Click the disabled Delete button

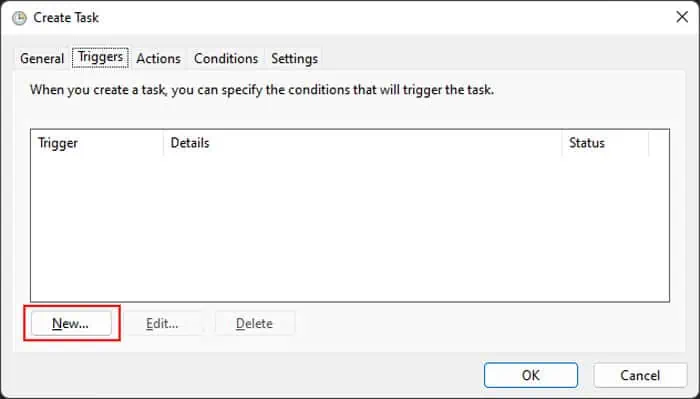point(254,323)
